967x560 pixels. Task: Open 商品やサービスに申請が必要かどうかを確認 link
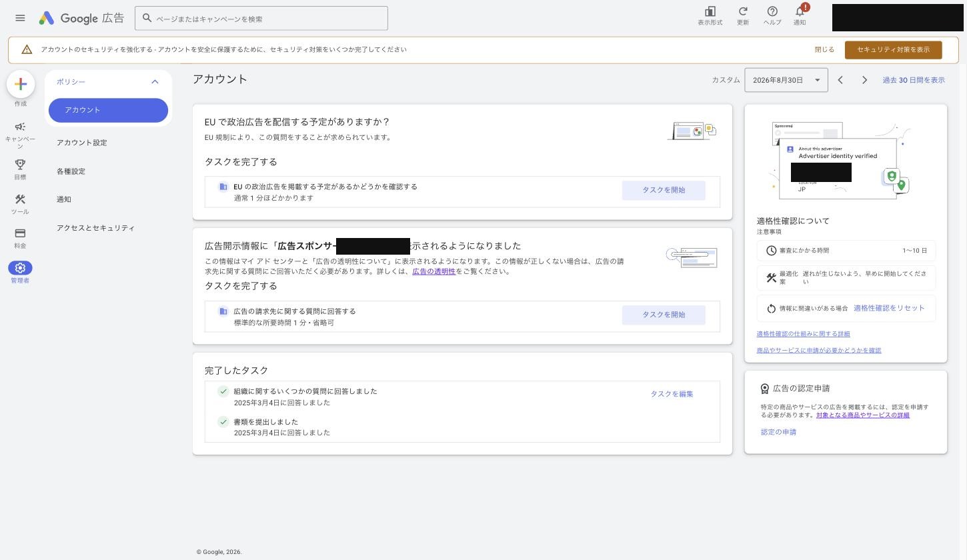pos(819,351)
